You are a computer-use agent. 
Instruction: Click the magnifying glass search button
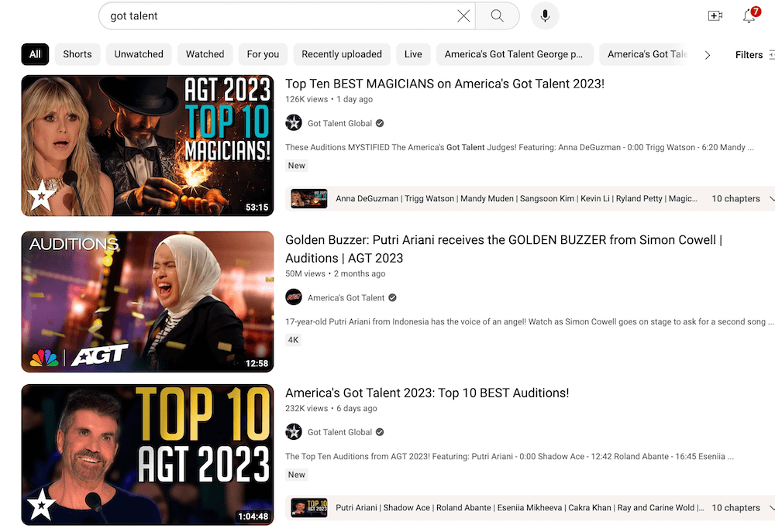[x=498, y=15]
